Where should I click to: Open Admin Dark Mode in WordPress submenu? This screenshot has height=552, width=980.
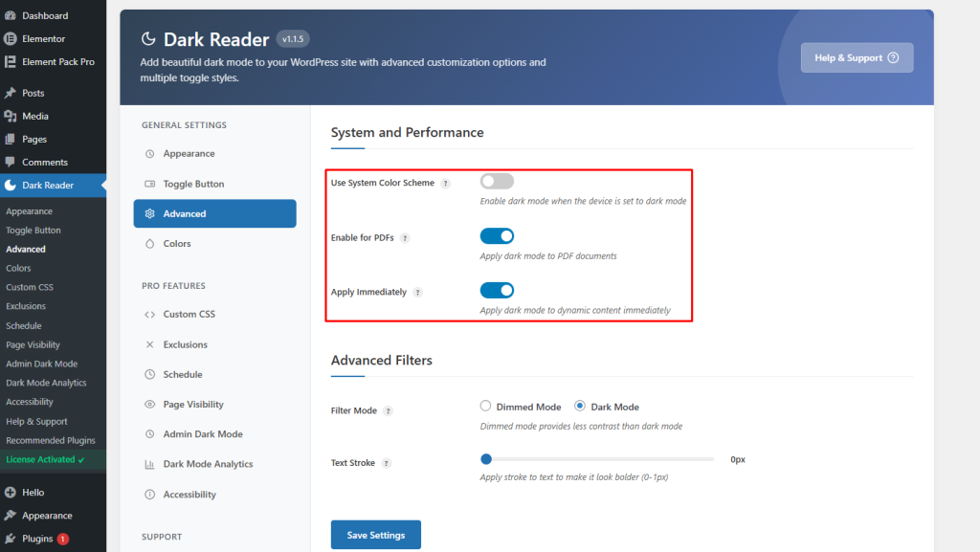[x=42, y=364]
